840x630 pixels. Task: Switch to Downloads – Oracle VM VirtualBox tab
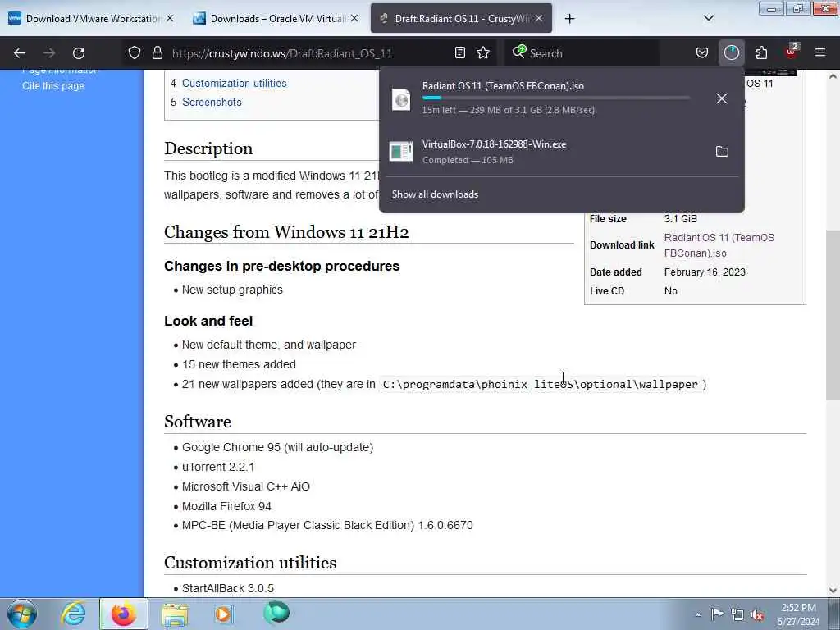[x=277, y=19]
